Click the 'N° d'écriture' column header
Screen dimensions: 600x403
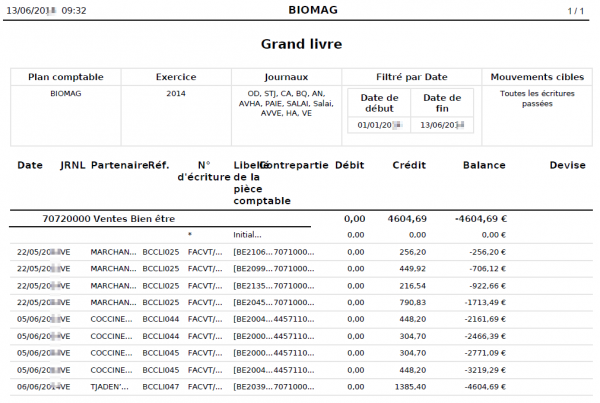tap(204, 171)
